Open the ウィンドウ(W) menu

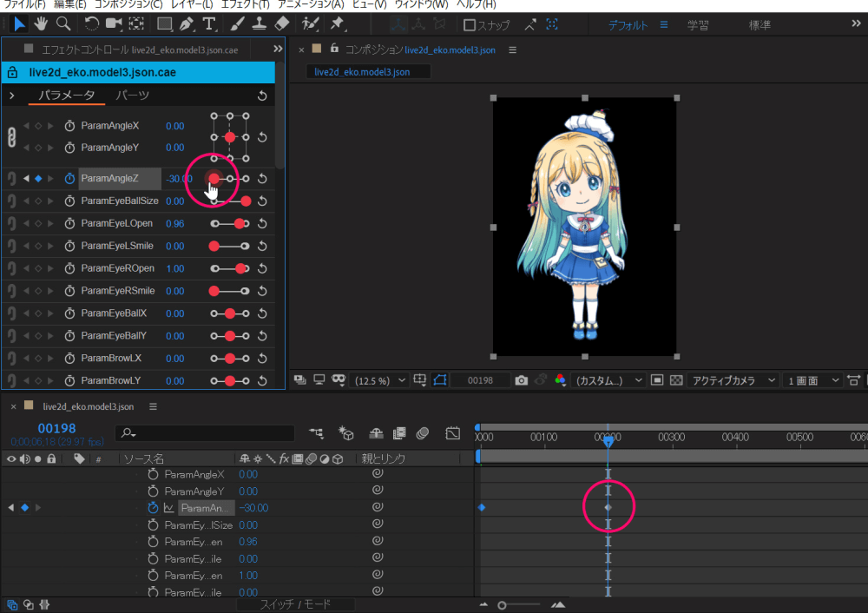pyautogui.click(x=421, y=4)
